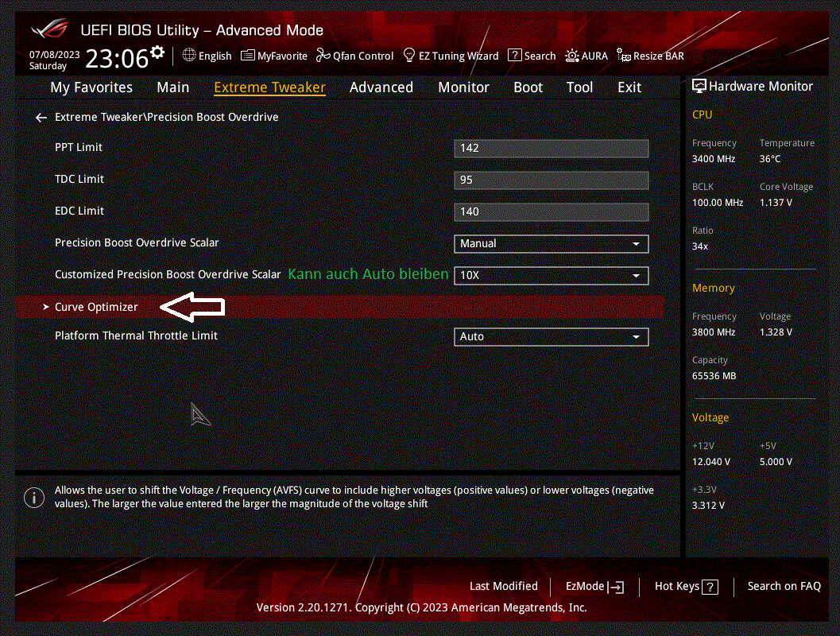Click Ratio value 34x

[699, 246]
